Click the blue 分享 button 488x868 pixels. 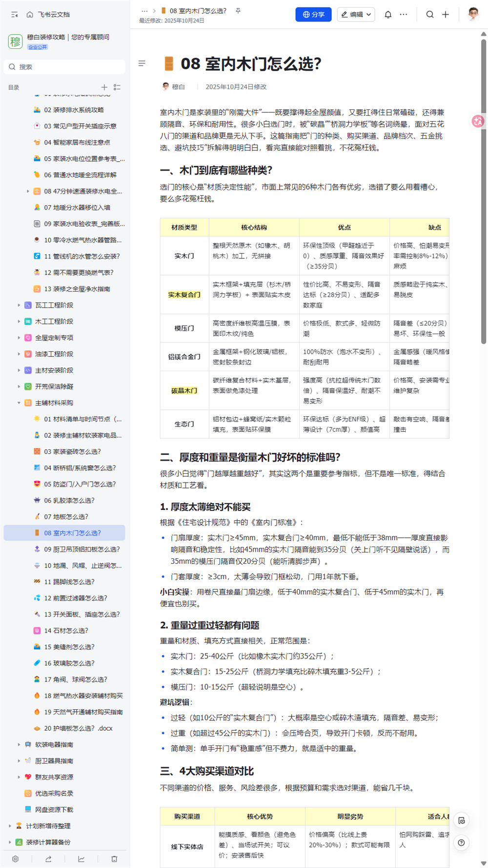(x=313, y=15)
